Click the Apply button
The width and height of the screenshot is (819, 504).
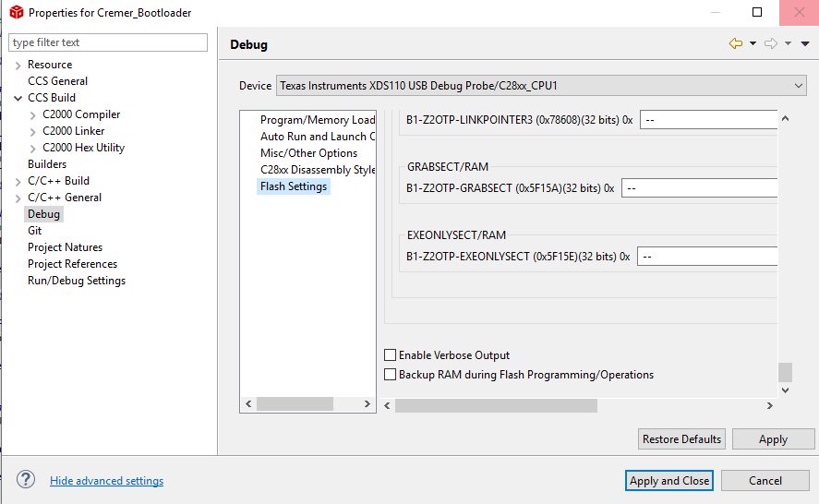[x=773, y=439]
